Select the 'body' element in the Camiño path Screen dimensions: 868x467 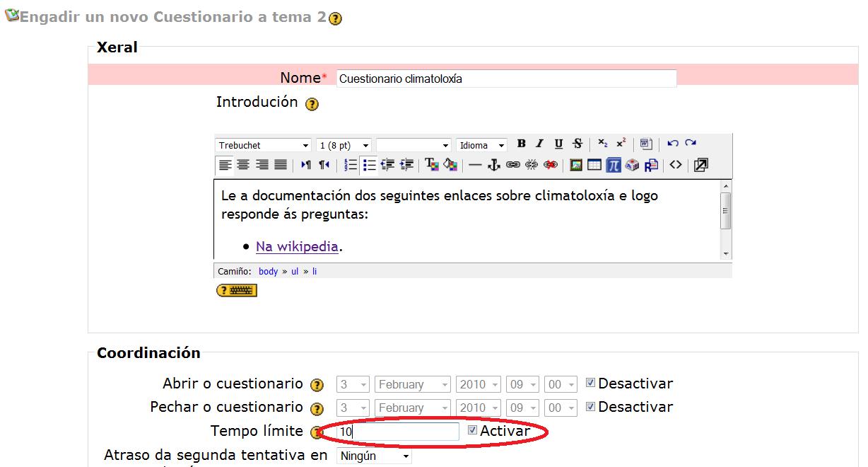(268, 271)
